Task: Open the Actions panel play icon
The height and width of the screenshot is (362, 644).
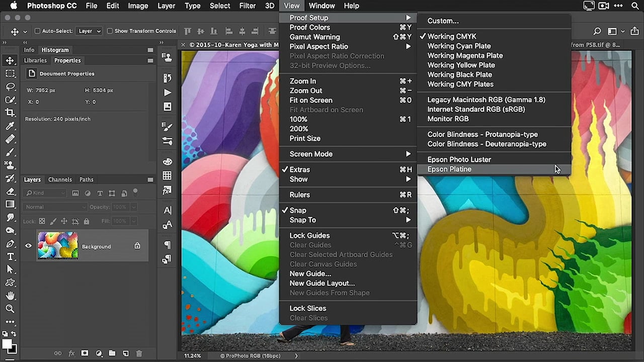Action: (x=167, y=93)
